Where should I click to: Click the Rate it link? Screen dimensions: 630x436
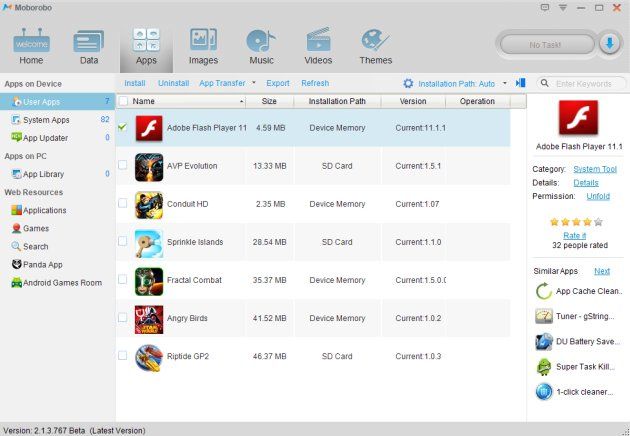tap(575, 235)
